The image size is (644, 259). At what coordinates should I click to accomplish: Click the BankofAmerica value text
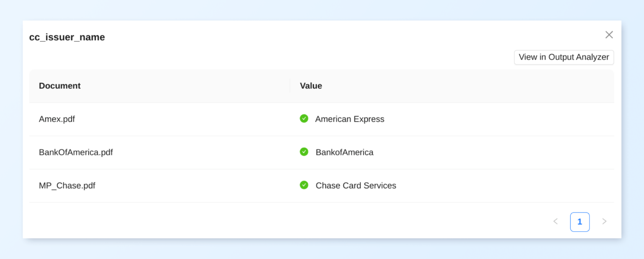point(344,152)
